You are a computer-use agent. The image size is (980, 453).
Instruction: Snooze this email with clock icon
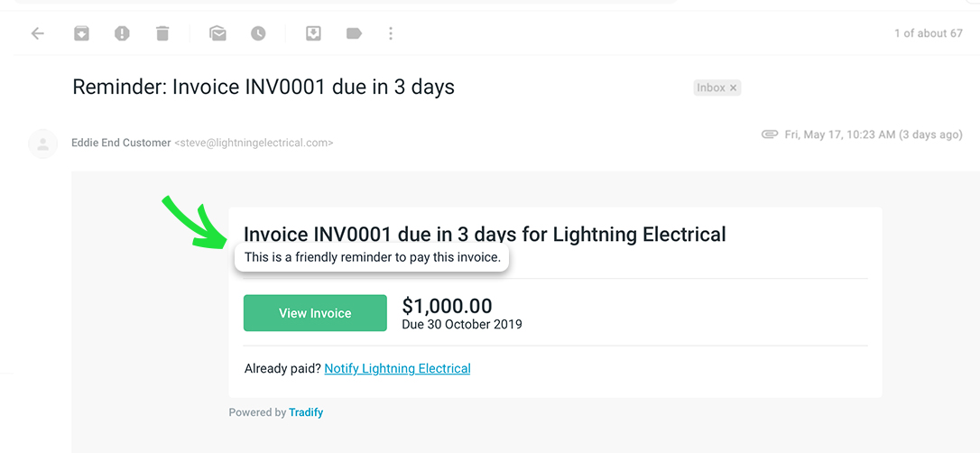(258, 33)
